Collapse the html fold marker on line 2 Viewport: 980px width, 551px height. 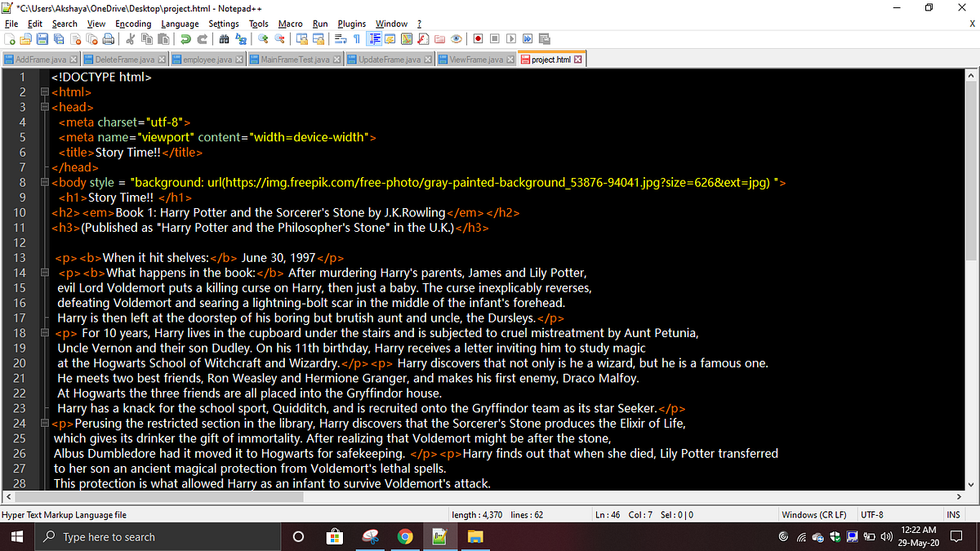43,92
